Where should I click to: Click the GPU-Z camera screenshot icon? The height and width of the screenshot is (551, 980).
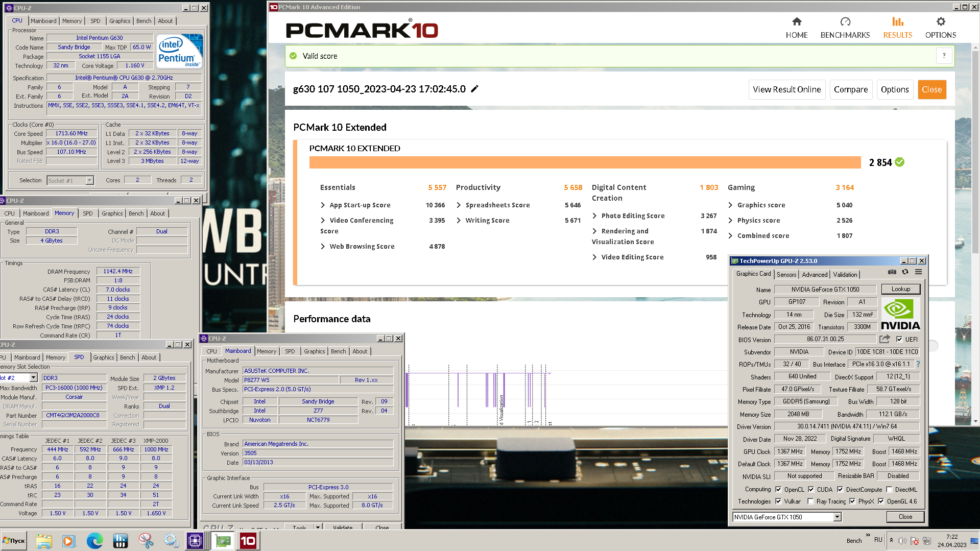click(892, 272)
